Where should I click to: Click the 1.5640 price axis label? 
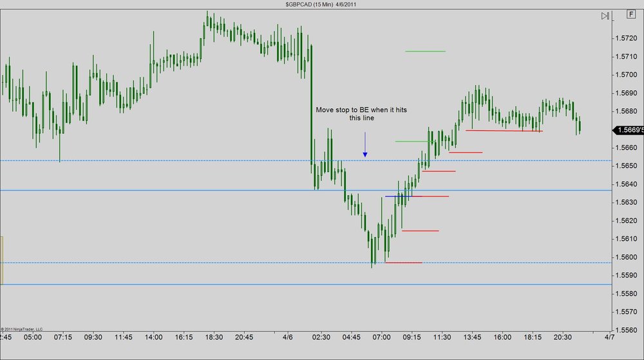tap(626, 184)
